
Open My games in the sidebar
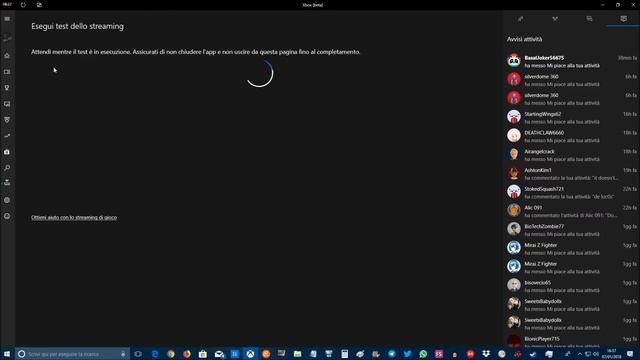tap(7, 72)
